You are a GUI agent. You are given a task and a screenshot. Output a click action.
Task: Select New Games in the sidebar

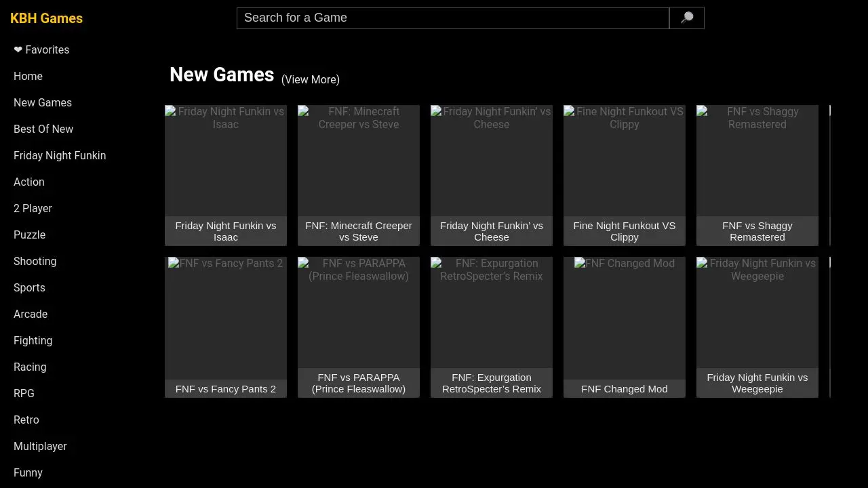pyautogui.click(x=43, y=102)
